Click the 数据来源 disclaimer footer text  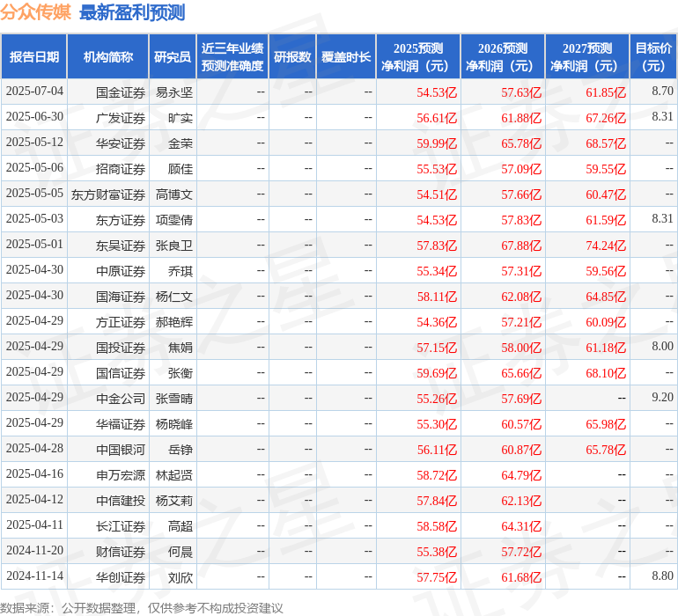142,607
